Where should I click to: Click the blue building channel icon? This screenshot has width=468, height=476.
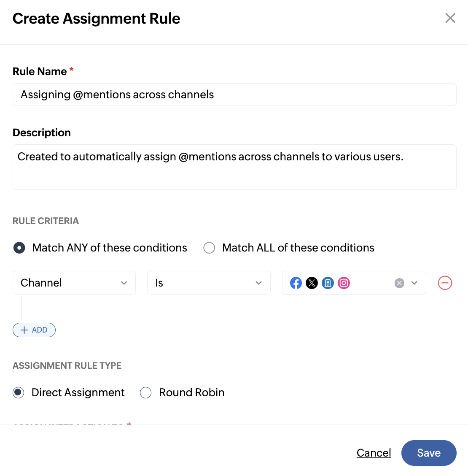click(x=328, y=283)
